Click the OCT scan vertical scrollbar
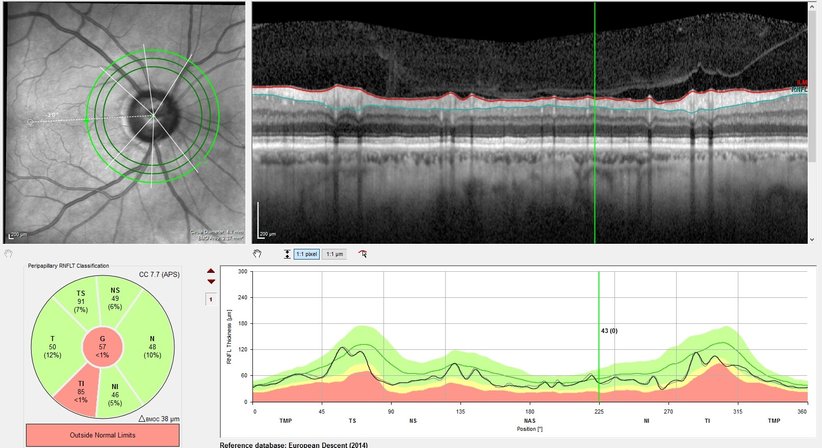This screenshot has width=822, height=448. 812,80
